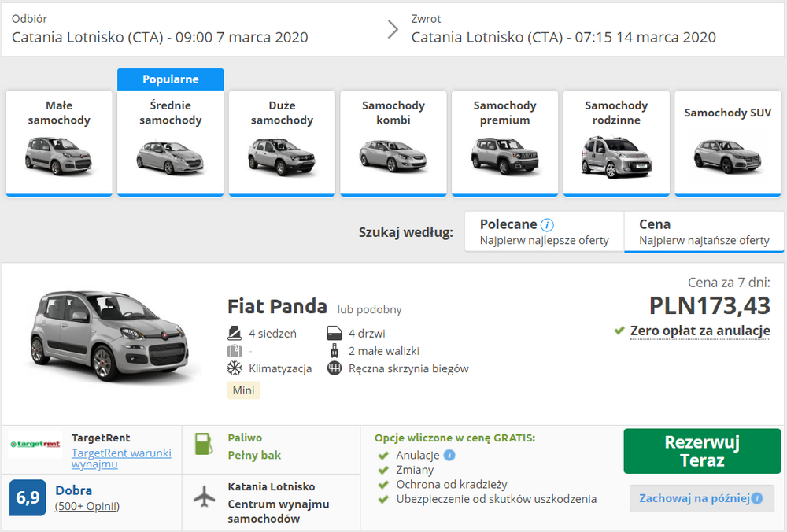This screenshot has height=532, width=787.
Task: Choose the Duże samochody category
Action: (x=282, y=142)
